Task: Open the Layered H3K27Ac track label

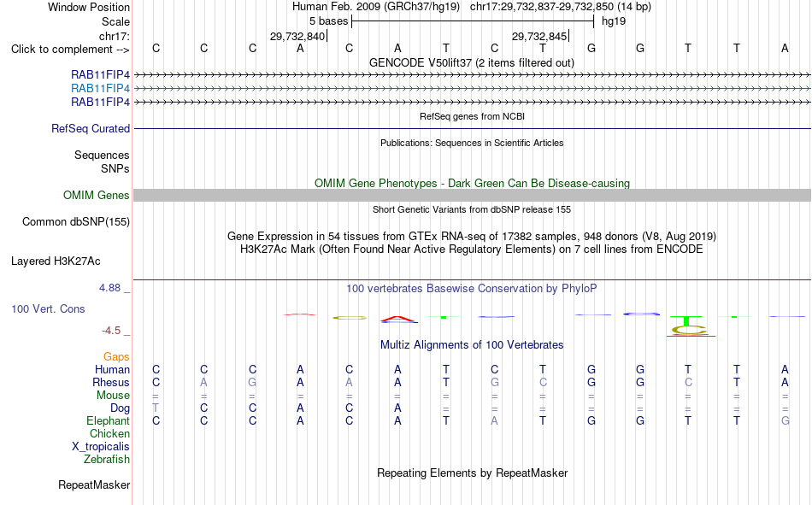Action: (56, 261)
